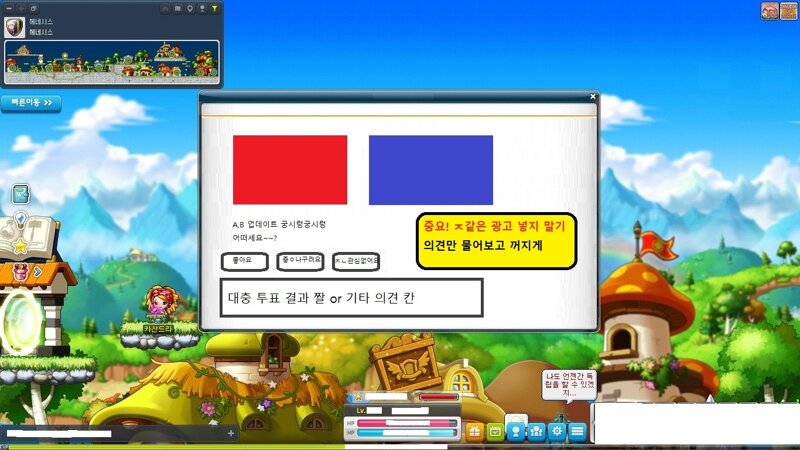Click the 빠른이동 quick move button
Screen dimensions: 800x450
click(31, 103)
